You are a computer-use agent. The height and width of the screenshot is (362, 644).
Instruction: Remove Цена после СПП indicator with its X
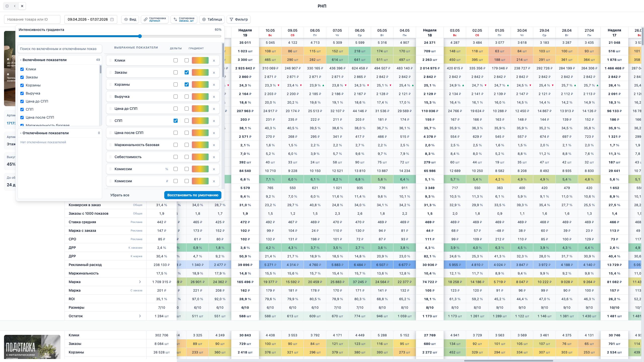[x=214, y=133]
